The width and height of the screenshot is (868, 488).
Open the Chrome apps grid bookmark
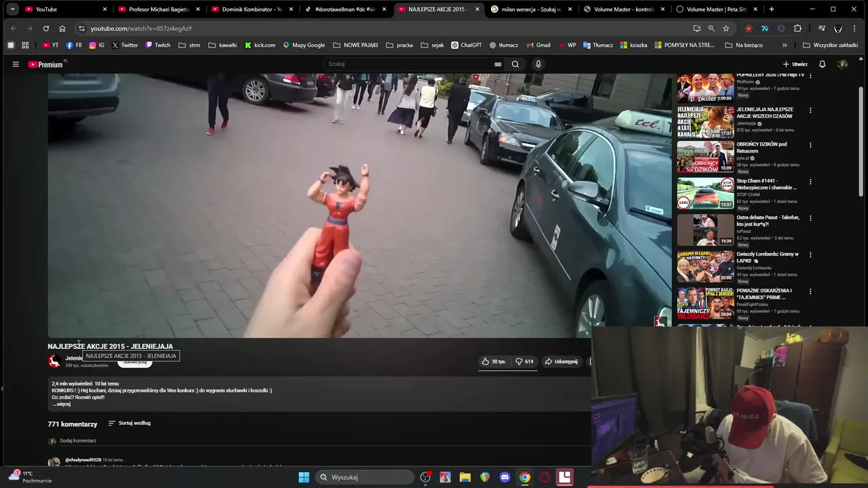point(25,45)
